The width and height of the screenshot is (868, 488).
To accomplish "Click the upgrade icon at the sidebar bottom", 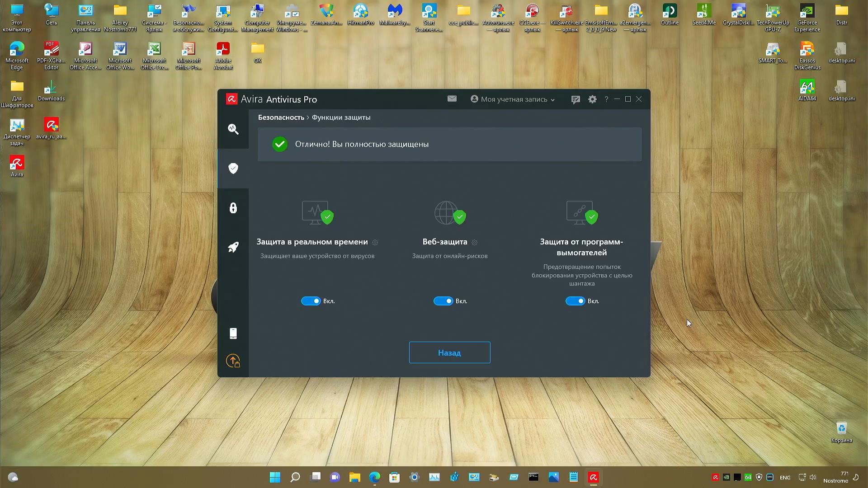I will [233, 361].
